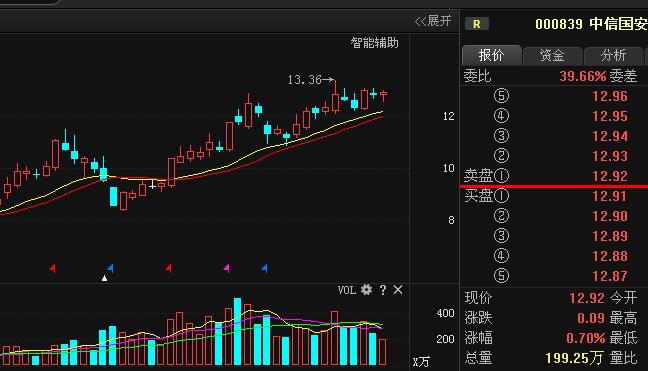Switch to the 资金 tab
The height and width of the screenshot is (371, 648).
553,55
